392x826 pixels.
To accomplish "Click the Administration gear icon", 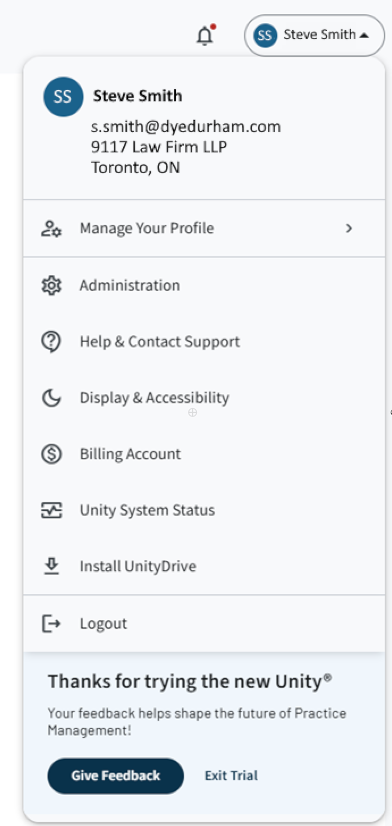I will pos(51,286).
